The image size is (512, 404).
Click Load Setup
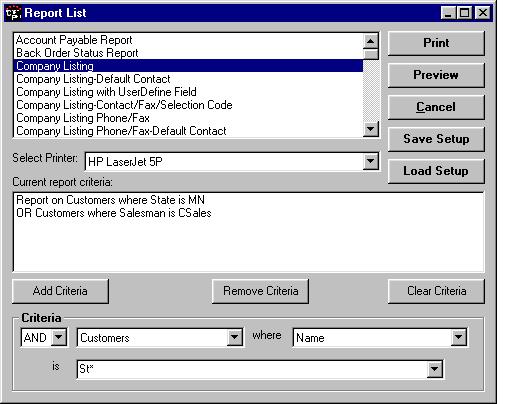click(x=436, y=171)
